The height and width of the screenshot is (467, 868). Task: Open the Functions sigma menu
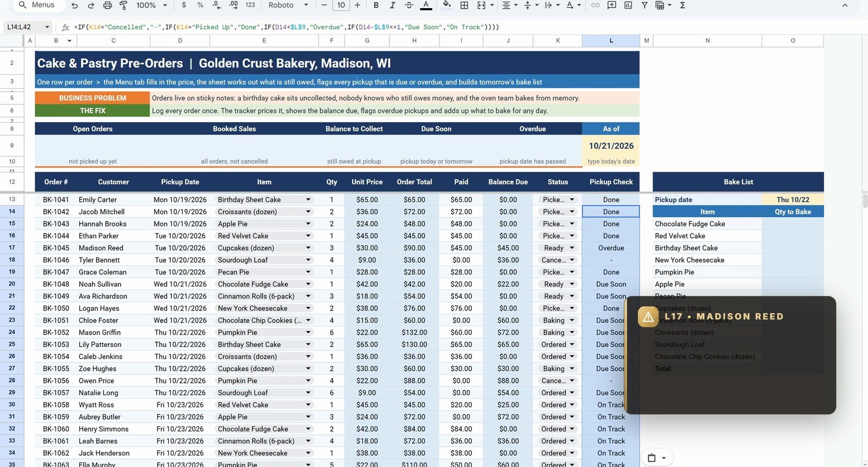coord(682,5)
